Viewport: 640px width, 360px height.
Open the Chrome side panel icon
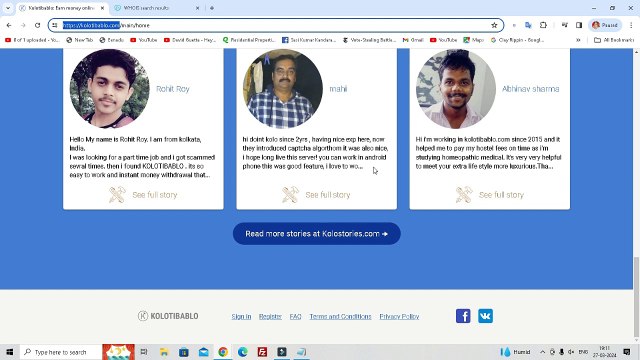click(x=579, y=25)
